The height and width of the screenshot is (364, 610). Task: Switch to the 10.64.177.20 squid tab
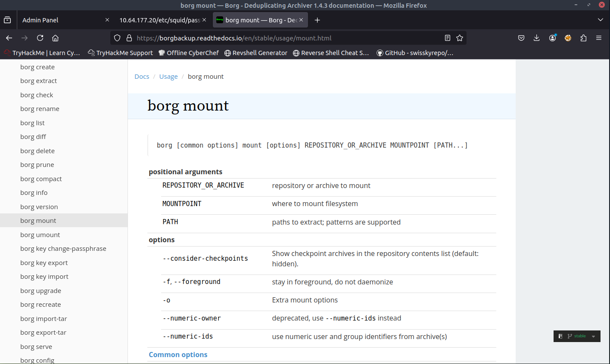(159, 20)
